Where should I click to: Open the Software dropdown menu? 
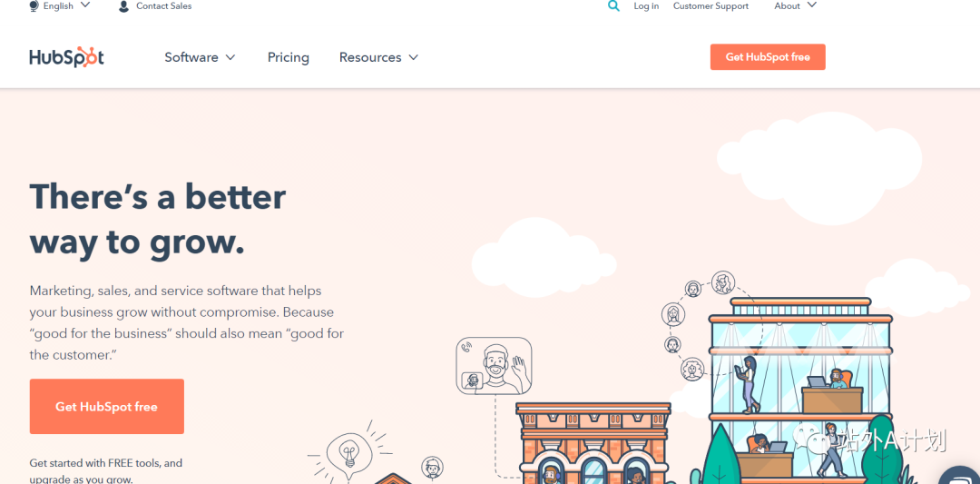pos(200,57)
